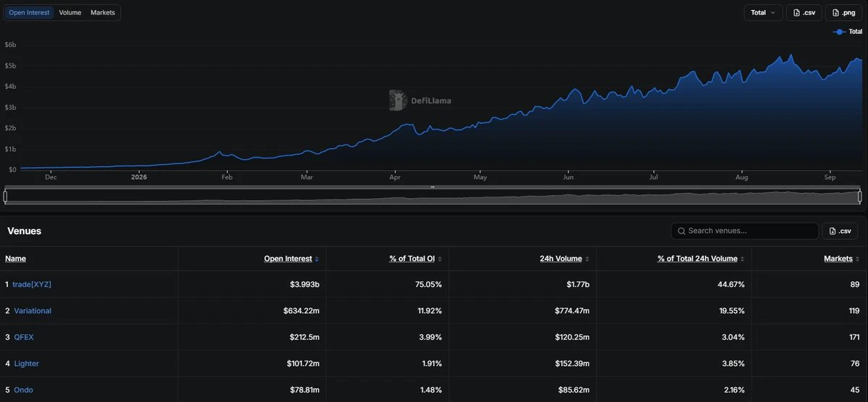Select the $85.62m volume cell for Ondo
The width and height of the screenshot is (868, 402).
tap(574, 390)
